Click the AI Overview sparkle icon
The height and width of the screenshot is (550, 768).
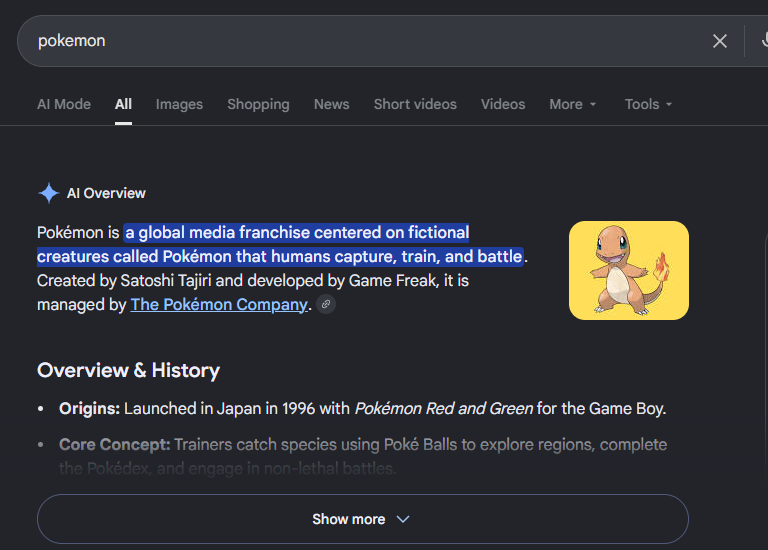(49, 193)
